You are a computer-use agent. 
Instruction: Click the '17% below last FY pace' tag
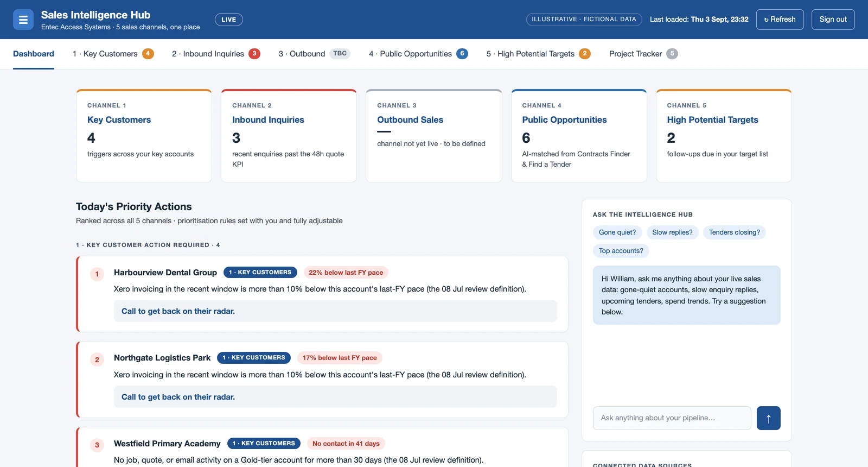pos(340,358)
